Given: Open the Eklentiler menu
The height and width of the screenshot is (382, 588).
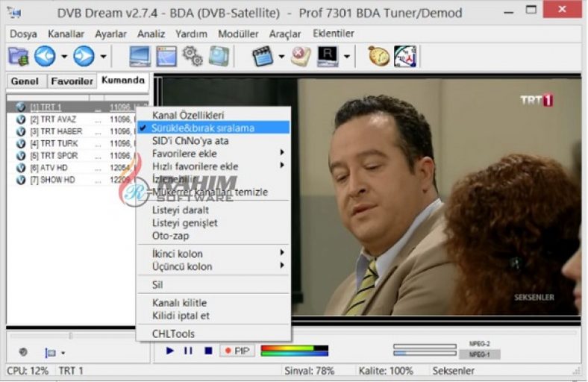Looking at the screenshot, I should pos(334,34).
